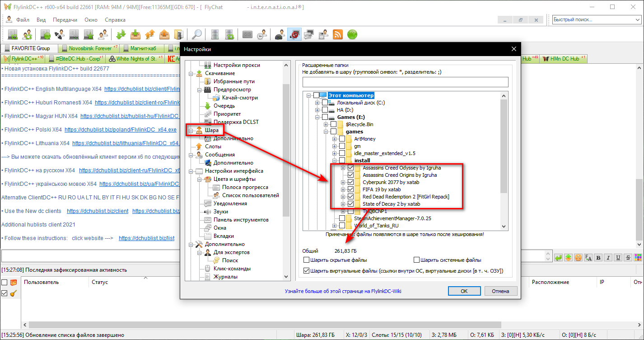Open the orange RSS feed icon
Viewport: 644px width, 340px height.
pos(337,34)
